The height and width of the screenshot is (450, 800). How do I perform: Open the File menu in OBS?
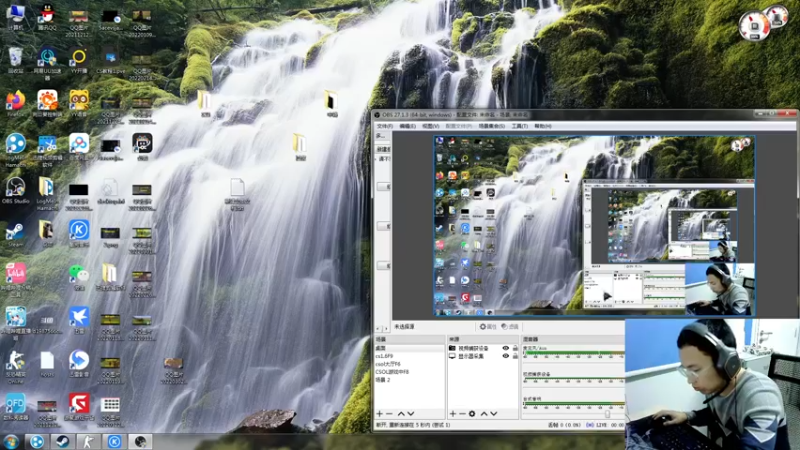point(384,126)
